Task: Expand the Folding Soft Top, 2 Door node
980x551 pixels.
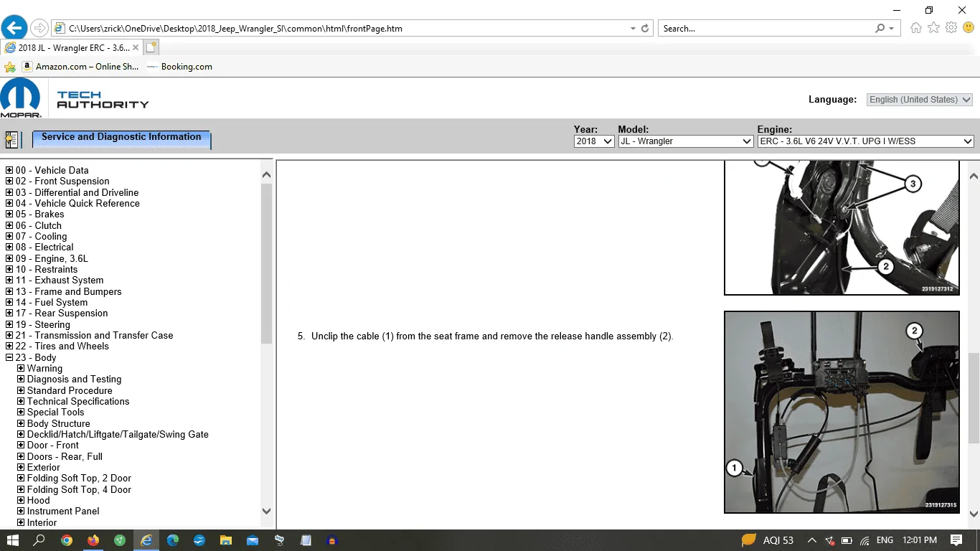Action: coord(21,479)
